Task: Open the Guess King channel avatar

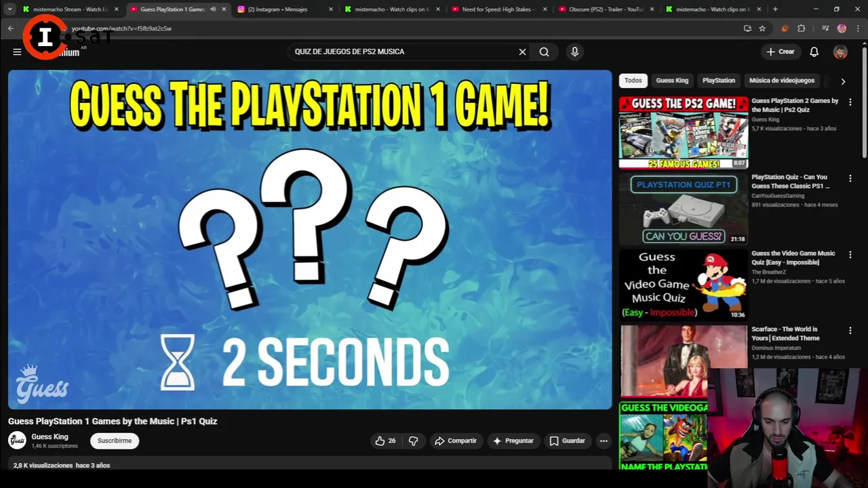Action: tap(17, 441)
